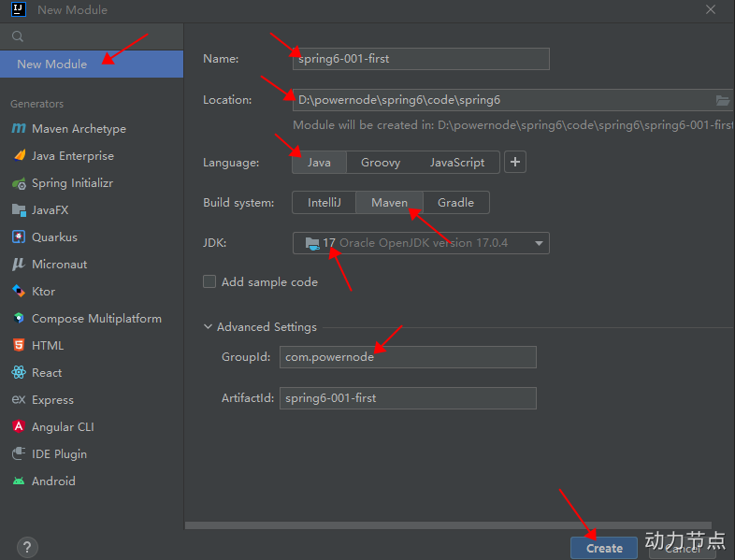Click the Java Enterprise generator icon

tap(19, 155)
